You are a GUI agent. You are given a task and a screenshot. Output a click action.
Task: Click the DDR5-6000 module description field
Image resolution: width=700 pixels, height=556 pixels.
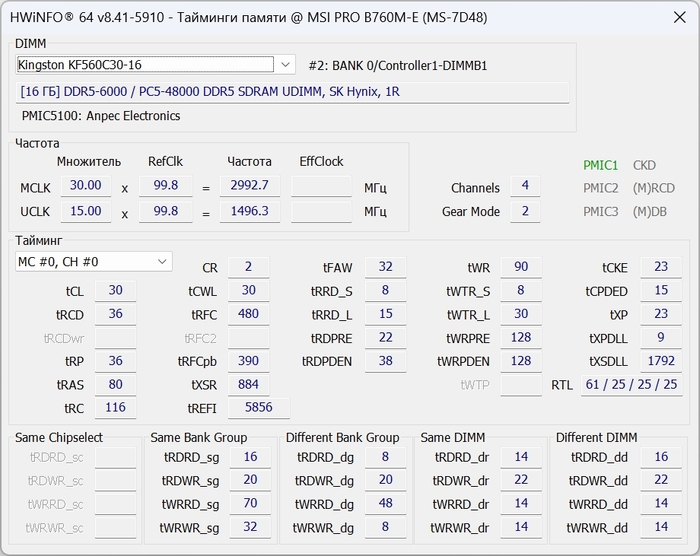(293, 92)
